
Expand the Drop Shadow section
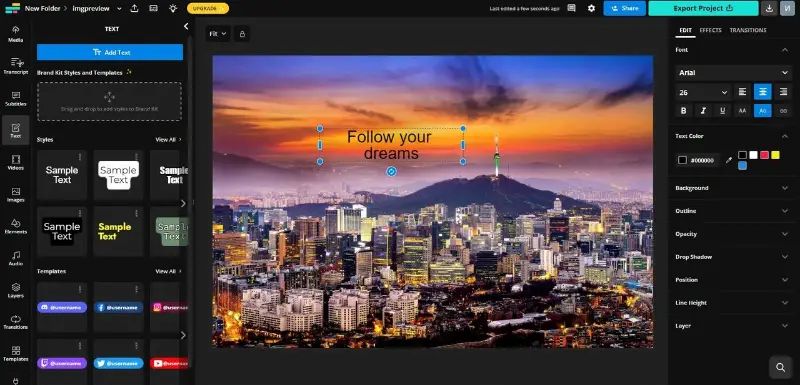(733, 257)
